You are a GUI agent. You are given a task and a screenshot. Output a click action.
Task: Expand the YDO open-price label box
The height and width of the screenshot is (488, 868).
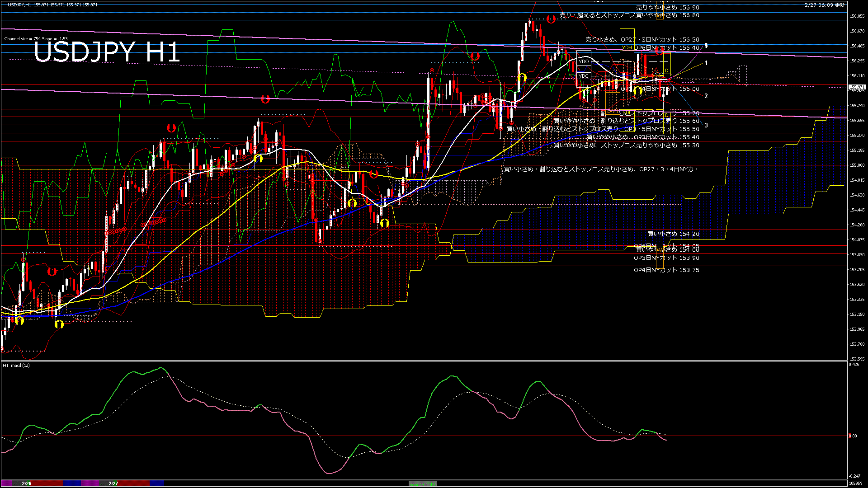tap(584, 61)
